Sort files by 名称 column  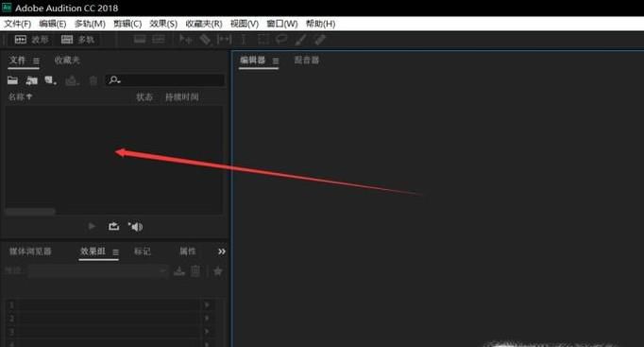pyautogui.click(x=20, y=97)
